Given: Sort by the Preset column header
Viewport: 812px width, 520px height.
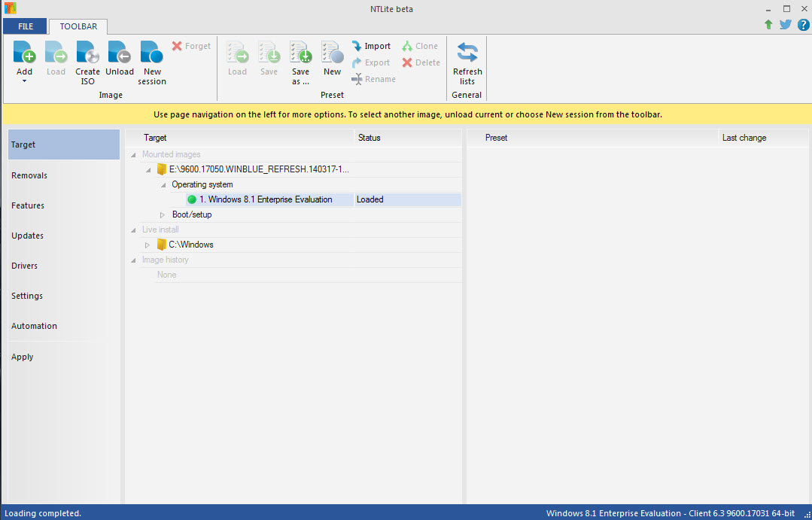Looking at the screenshot, I should [x=593, y=138].
